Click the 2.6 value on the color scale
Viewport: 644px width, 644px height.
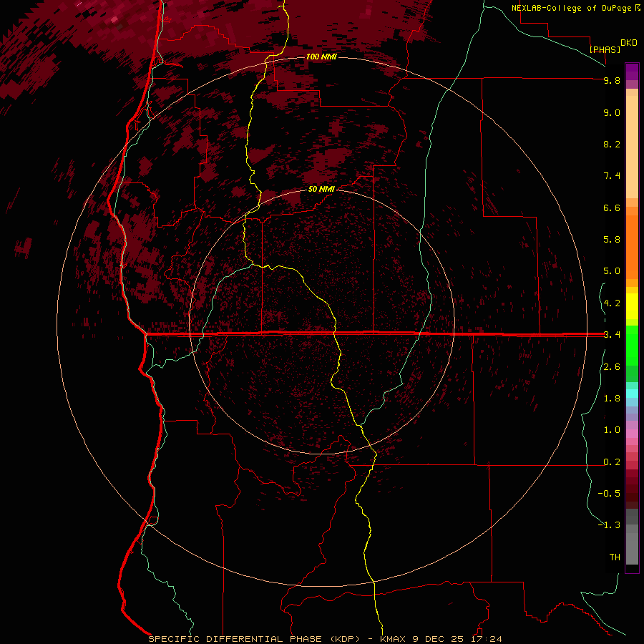coord(612,367)
